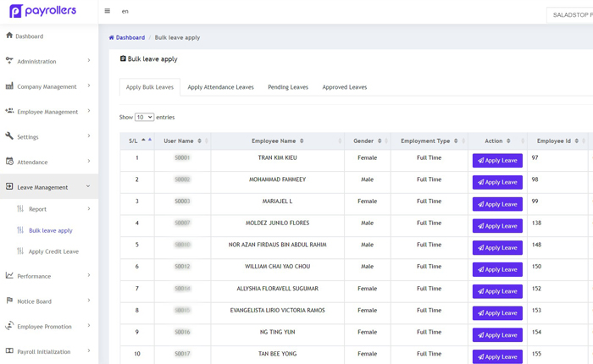Expand the Notice Board chevron
The width and height of the screenshot is (593, 364).
[x=89, y=301]
